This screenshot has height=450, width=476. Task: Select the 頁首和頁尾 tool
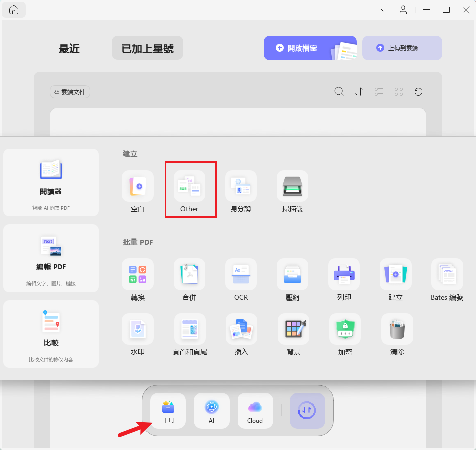[x=189, y=335]
